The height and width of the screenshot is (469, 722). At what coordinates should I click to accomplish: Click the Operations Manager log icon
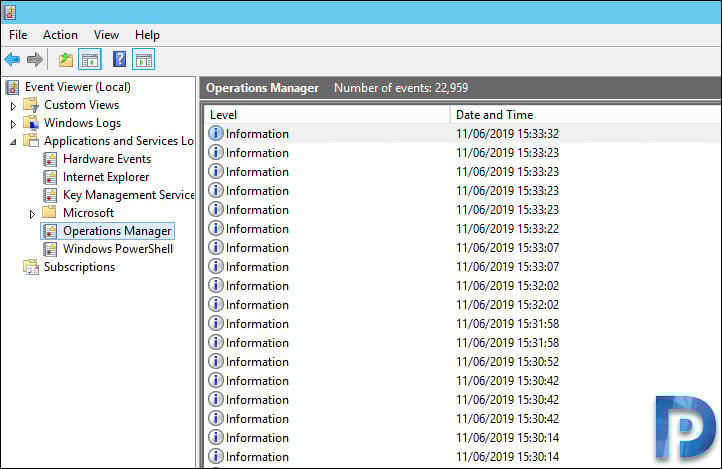tap(50, 231)
